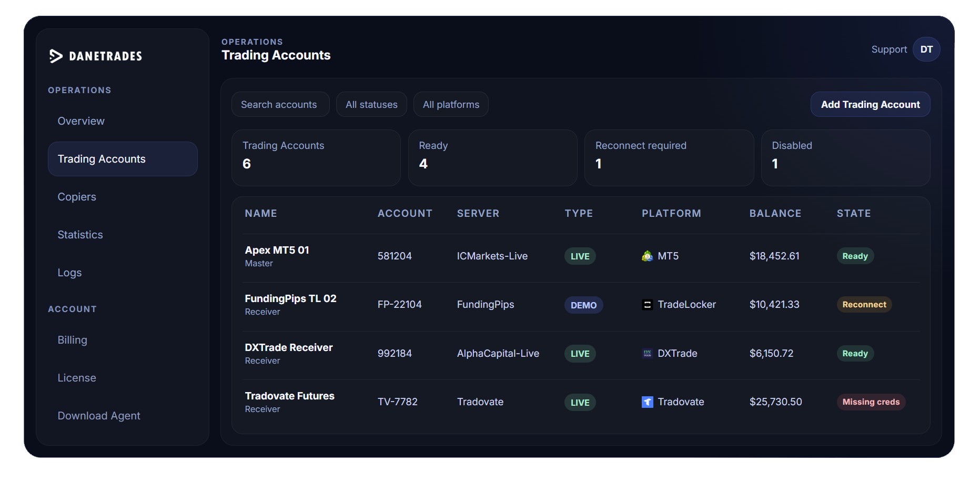Toggle the Ready state on DXTrade Receiver
The image size is (980, 481).
click(855, 353)
